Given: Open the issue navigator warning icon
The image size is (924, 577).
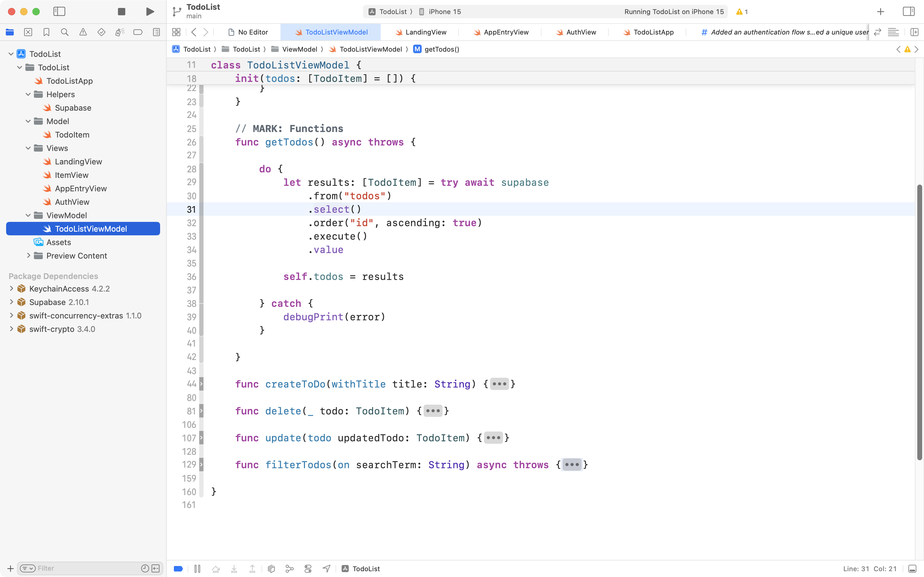Looking at the screenshot, I should tap(83, 32).
